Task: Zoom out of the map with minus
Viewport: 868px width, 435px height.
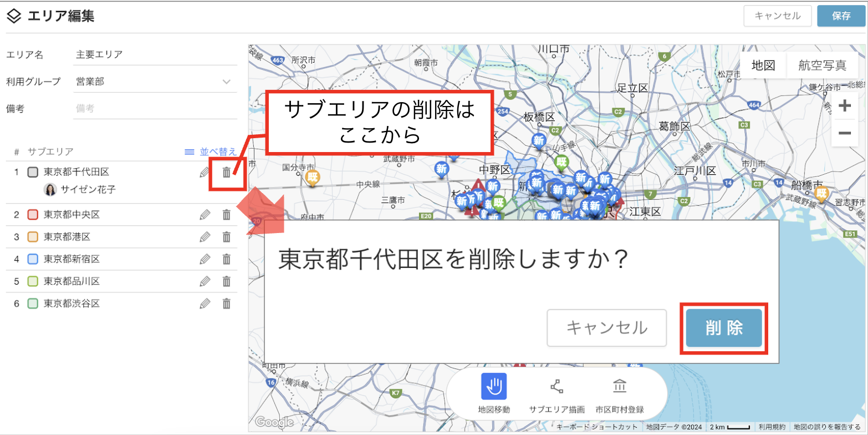Action: 845,133
